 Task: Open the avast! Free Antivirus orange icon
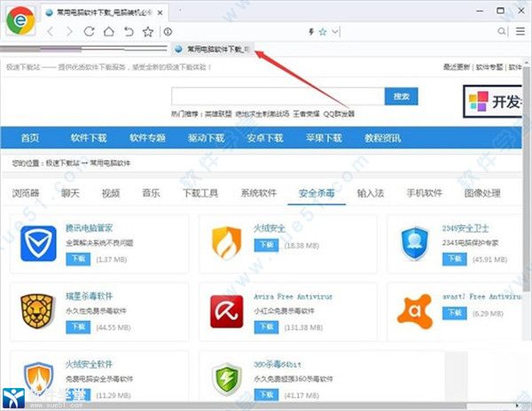coord(412,311)
